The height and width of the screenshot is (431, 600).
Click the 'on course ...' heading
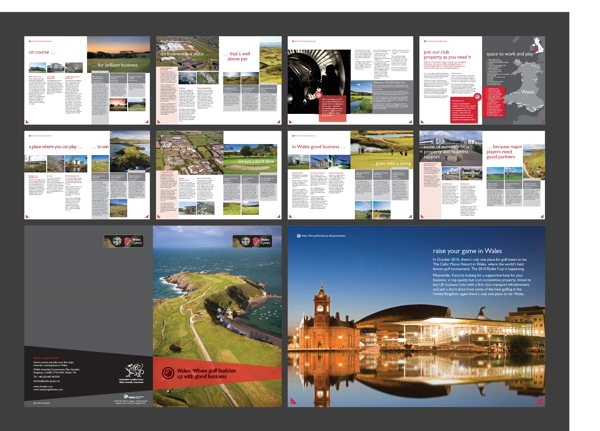pos(42,52)
